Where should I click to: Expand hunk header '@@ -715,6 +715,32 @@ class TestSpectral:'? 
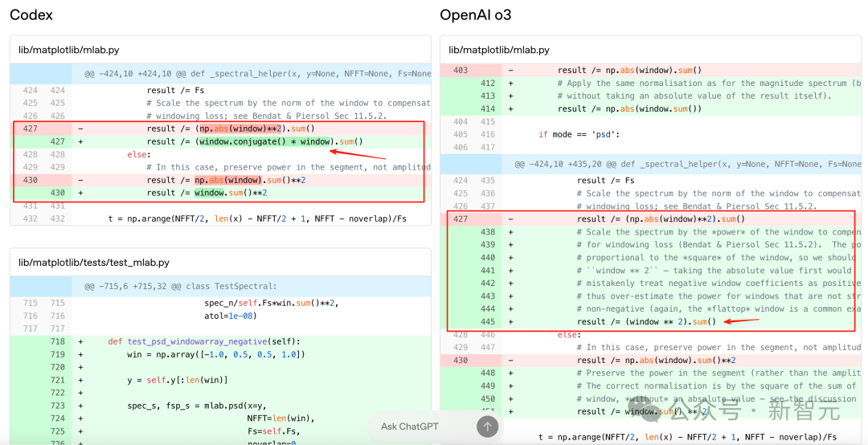[x=220, y=286]
